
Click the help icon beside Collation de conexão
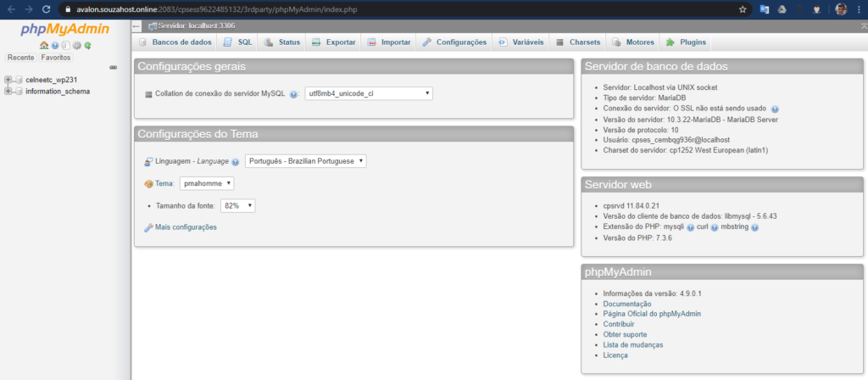(x=293, y=94)
